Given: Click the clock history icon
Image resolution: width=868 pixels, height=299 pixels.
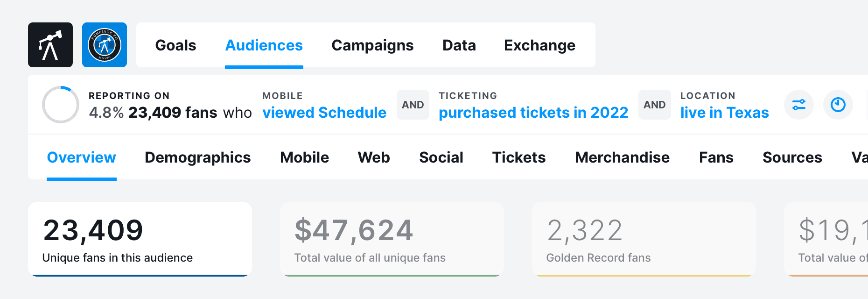Looking at the screenshot, I should 838,105.
